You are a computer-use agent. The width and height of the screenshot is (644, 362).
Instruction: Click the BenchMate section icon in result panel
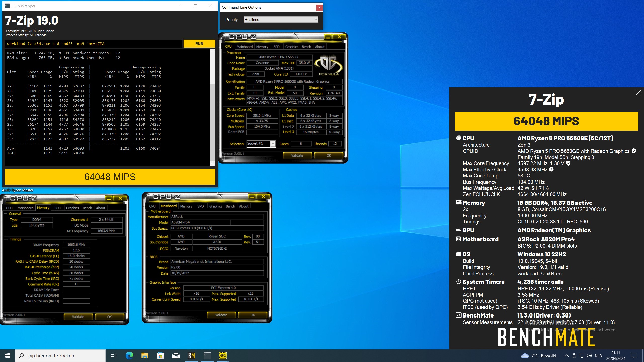[x=459, y=315]
